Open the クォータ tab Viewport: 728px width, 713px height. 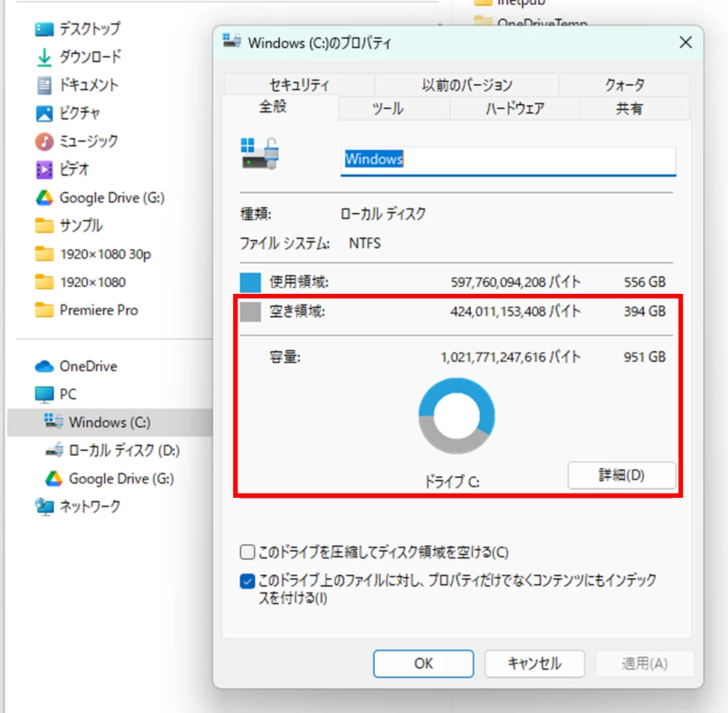(624, 85)
